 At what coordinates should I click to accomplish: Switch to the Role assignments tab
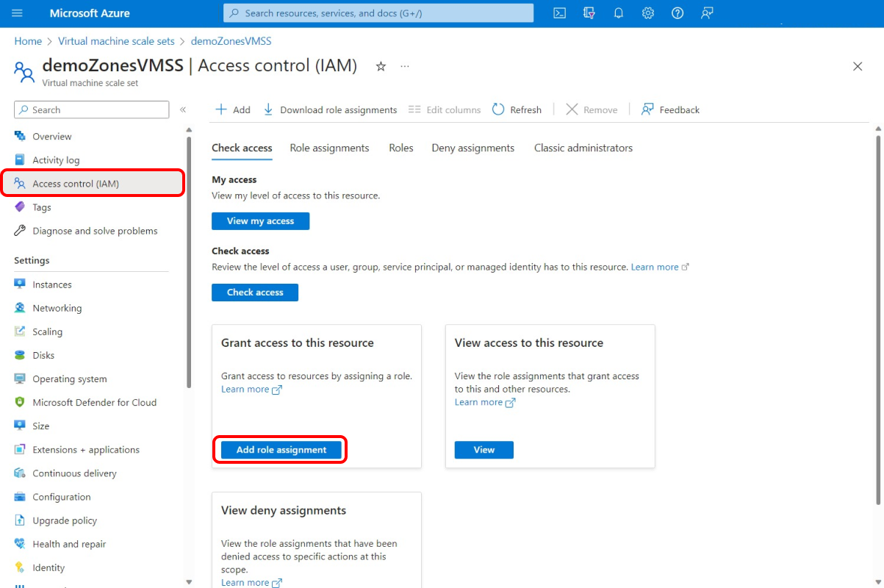pos(329,148)
